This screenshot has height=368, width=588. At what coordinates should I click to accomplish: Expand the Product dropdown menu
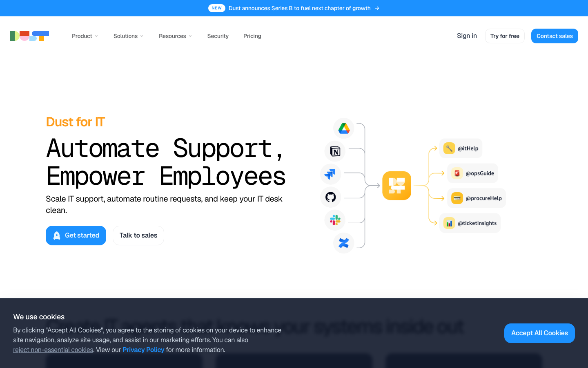pos(85,36)
